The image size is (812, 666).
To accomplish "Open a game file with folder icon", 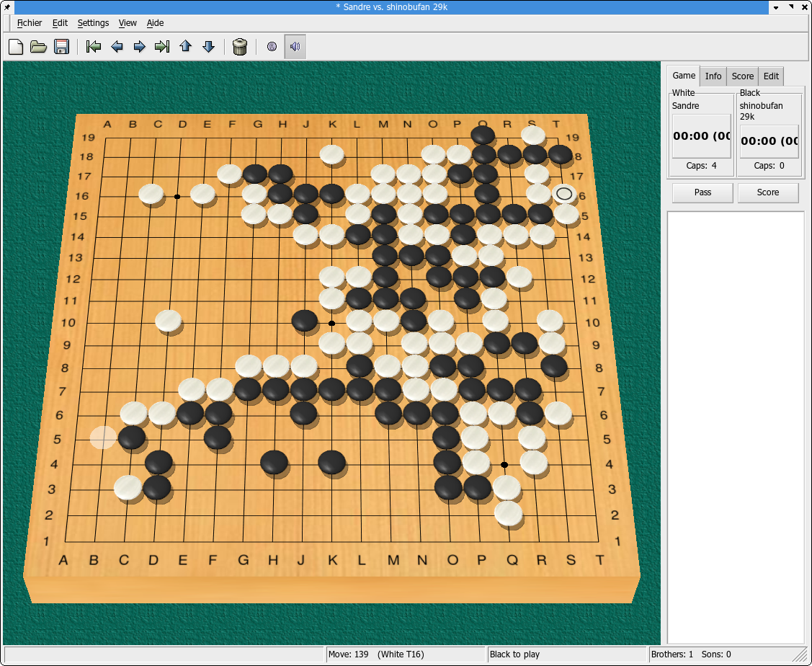I will click(x=39, y=47).
